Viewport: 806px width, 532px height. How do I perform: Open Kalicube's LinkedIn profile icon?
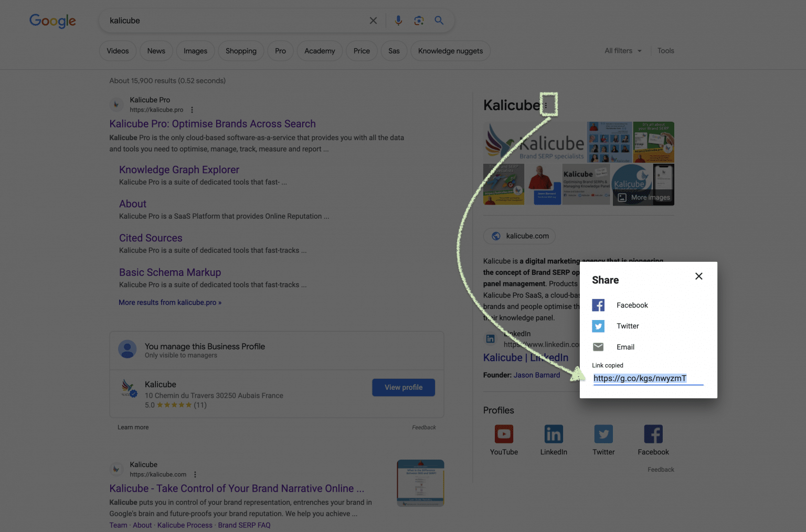tap(554, 434)
